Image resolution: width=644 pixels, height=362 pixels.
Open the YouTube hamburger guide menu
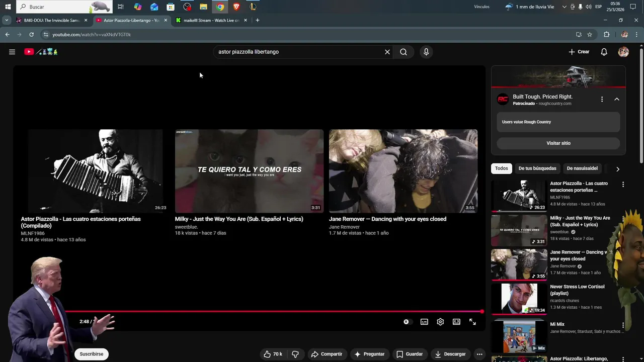click(x=12, y=52)
